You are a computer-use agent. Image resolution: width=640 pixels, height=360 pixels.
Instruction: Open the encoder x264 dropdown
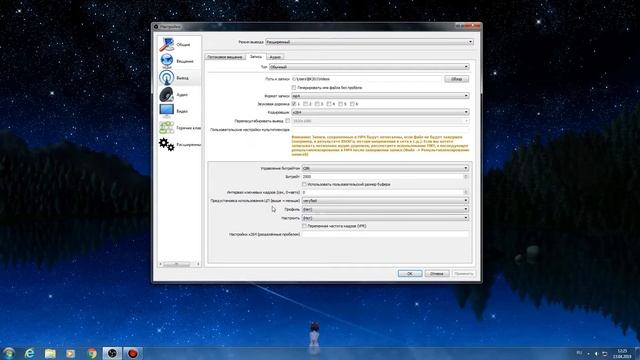[380, 112]
